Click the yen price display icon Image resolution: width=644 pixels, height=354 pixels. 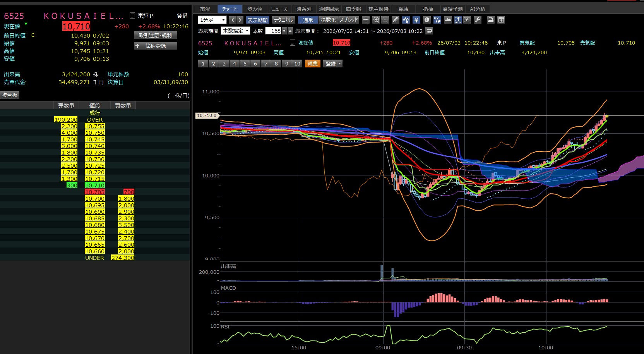coord(416,20)
